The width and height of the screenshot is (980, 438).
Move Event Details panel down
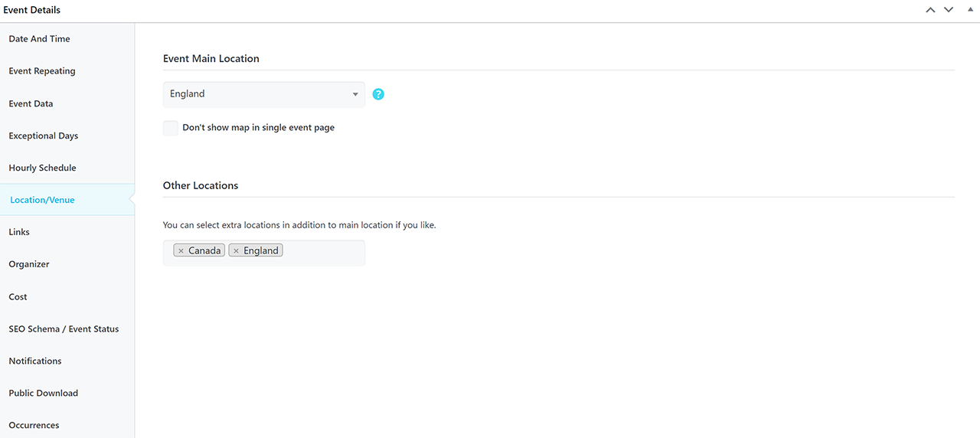point(949,10)
